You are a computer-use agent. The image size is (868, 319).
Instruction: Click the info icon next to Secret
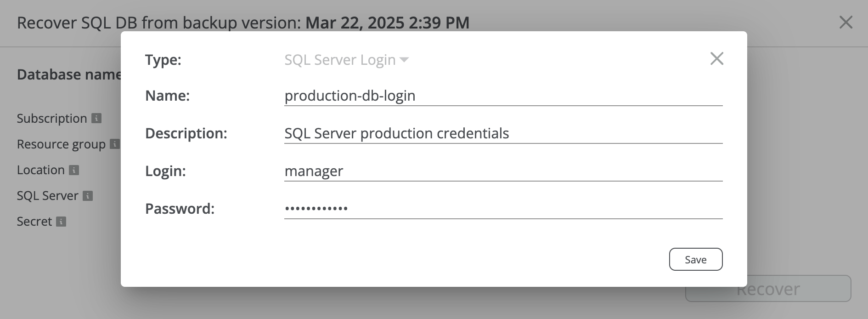click(x=61, y=222)
